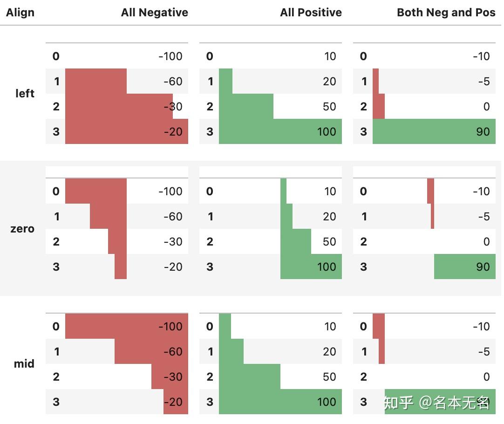Select the left alignment row label
Screen dimensions: 504x424
(x=25, y=94)
